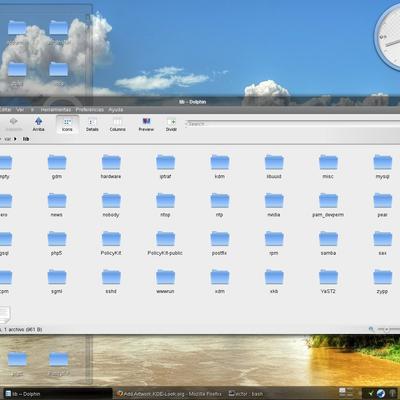This screenshot has width=400, height=400.
Task: Select the xdm folder
Action: click(220, 282)
